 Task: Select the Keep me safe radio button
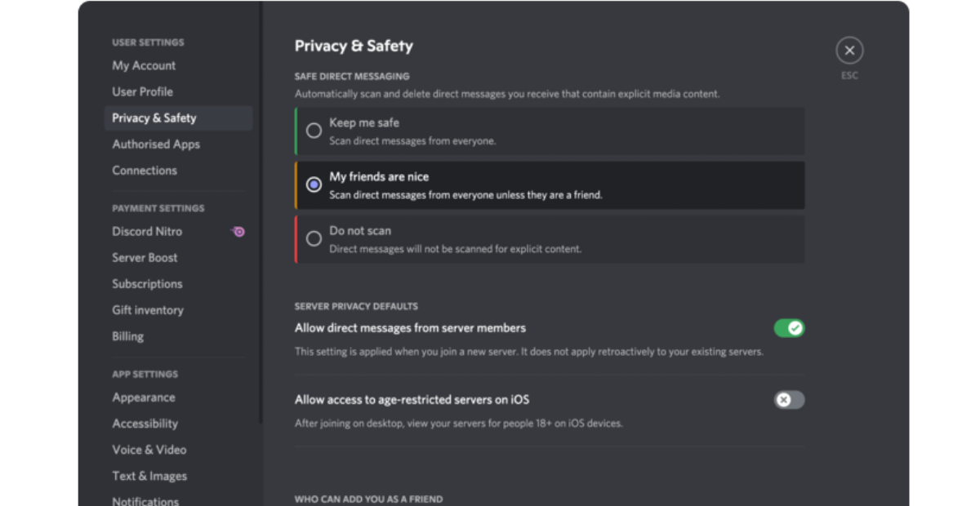pyautogui.click(x=314, y=131)
